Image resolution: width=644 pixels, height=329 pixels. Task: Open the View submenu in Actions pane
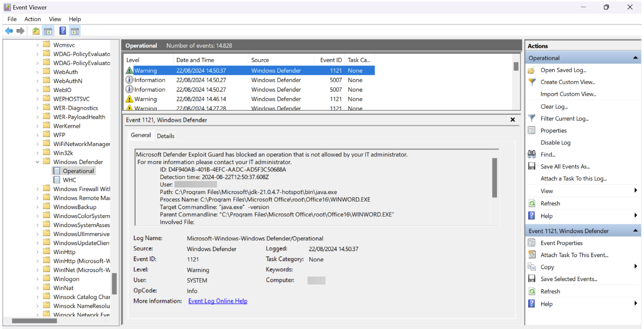pyautogui.click(x=583, y=191)
